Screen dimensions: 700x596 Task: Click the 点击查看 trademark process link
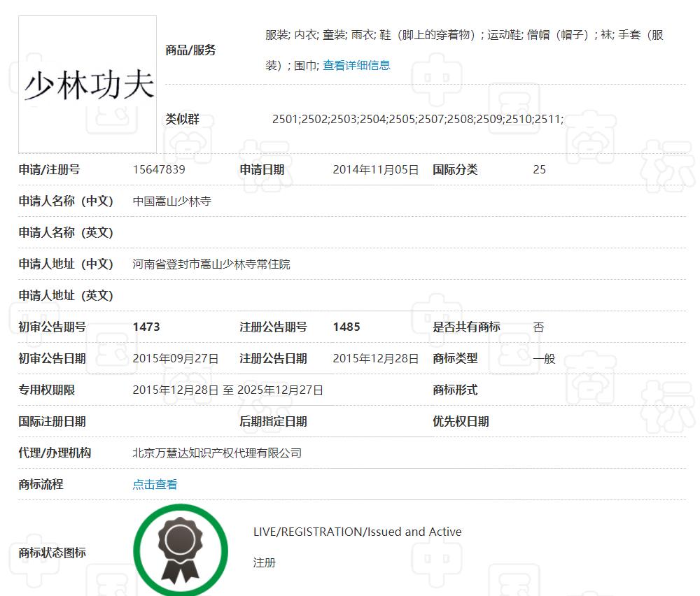155,484
